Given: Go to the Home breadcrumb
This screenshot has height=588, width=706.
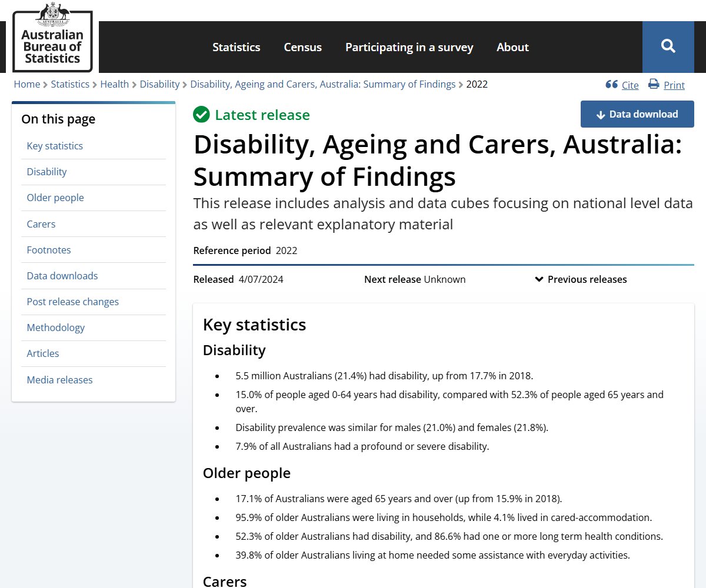Looking at the screenshot, I should [27, 84].
